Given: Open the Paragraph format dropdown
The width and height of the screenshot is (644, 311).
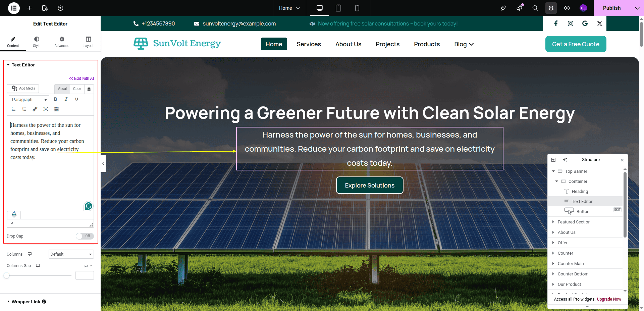Looking at the screenshot, I should (x=29, y=100).
